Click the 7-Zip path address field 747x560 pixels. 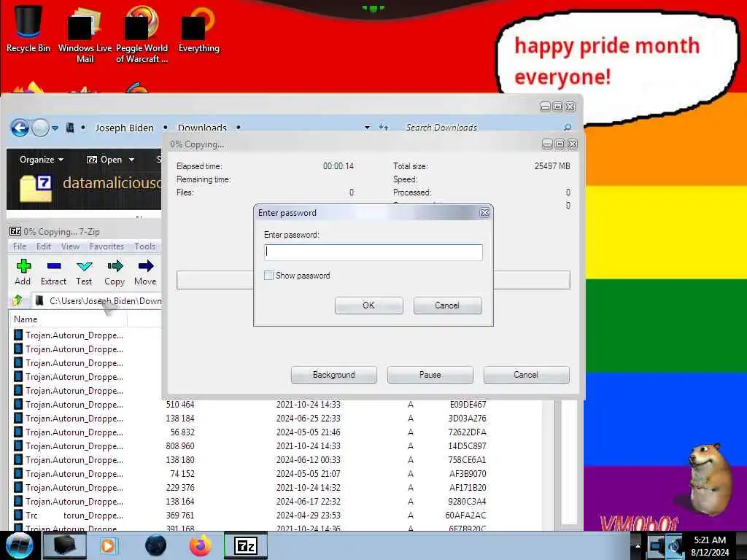point(98,301)
